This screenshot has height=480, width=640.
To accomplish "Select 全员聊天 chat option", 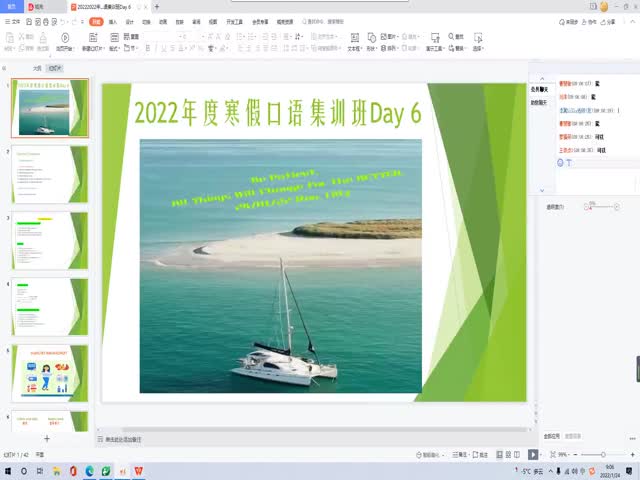I will [539, 89].
